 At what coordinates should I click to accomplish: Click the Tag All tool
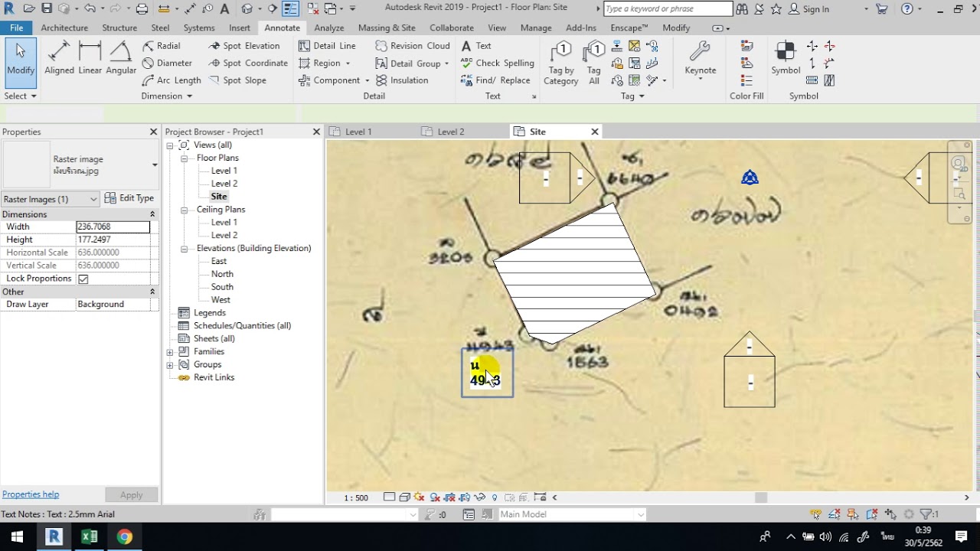coord(593,63)
